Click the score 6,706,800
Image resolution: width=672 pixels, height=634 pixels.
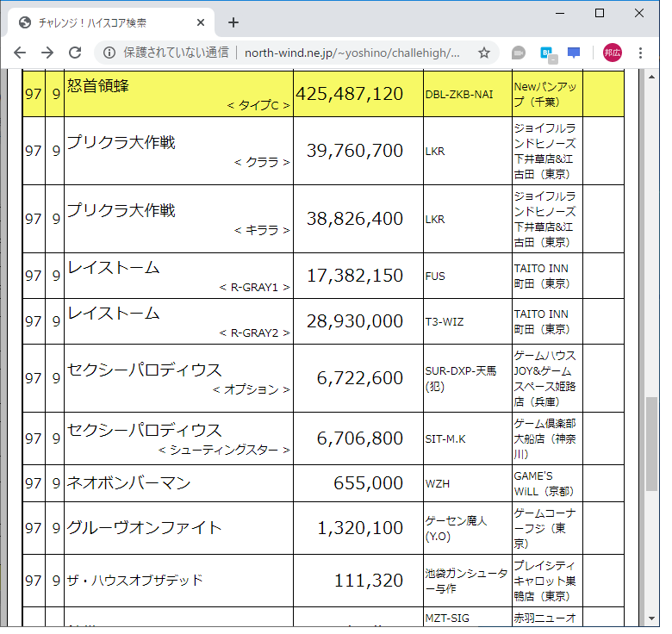click(x=360, y=438)
